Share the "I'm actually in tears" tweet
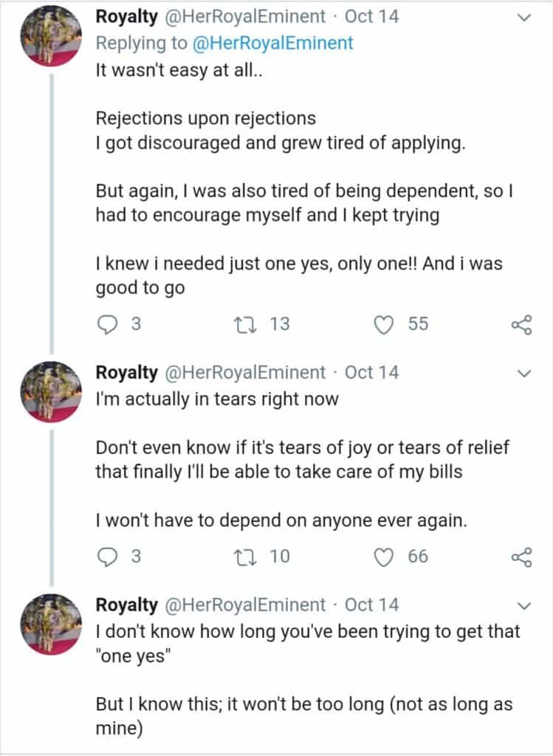 521,556
